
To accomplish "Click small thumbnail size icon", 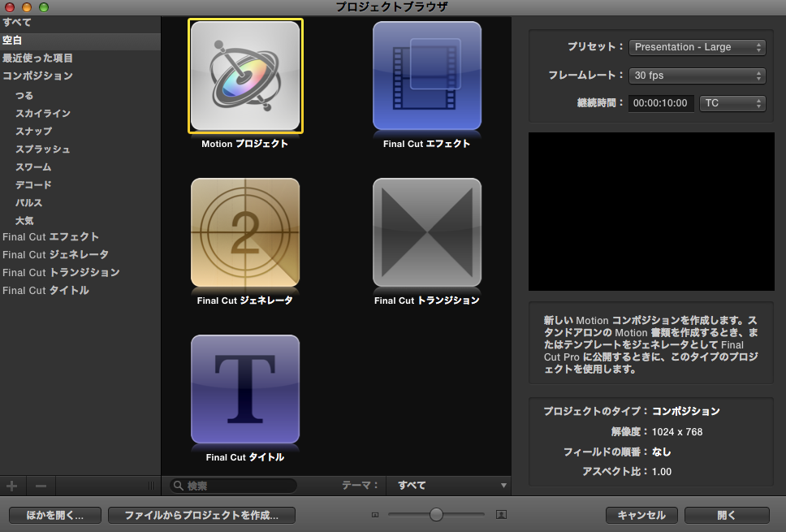I will (375, 514).
